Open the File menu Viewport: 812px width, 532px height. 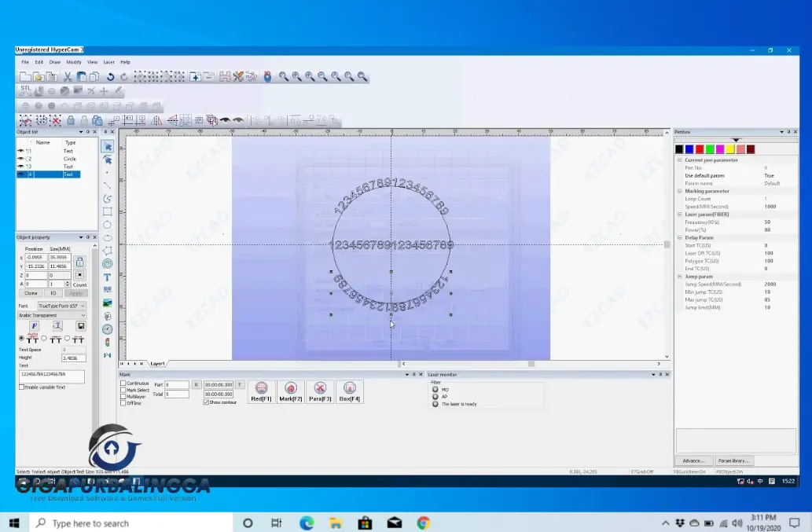pos(25,62)
